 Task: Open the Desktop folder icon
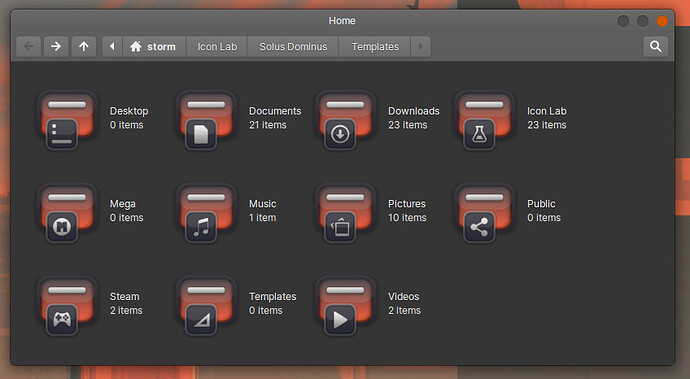[x=67, y=120]
